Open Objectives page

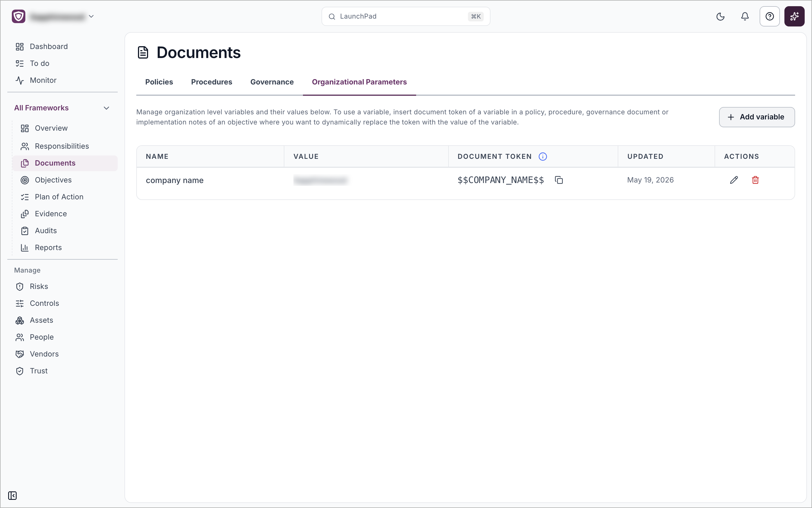point(65,180)
